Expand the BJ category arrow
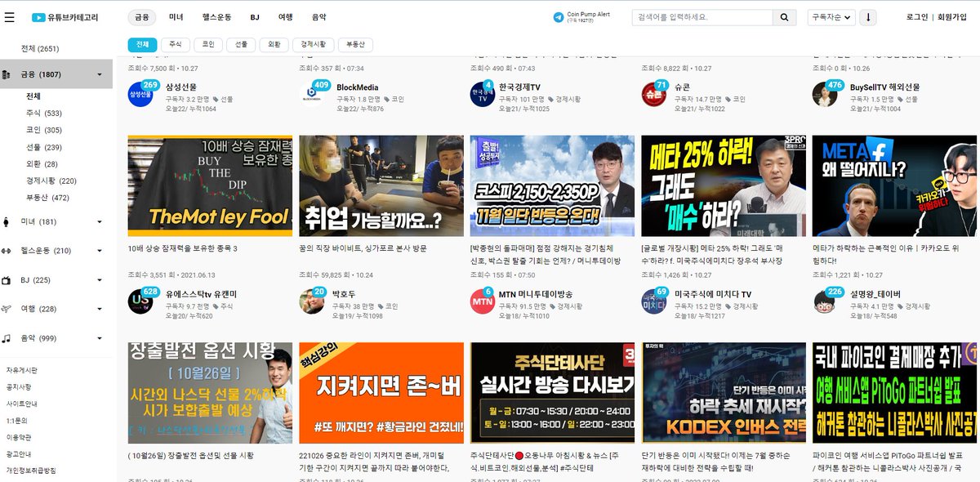Screen dimensions: 980x482 (x=100, y=280)
